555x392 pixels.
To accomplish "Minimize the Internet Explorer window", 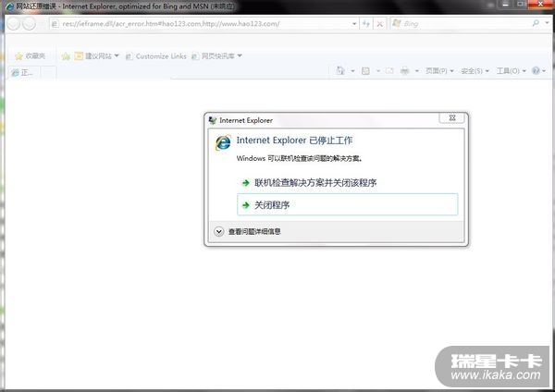I will pyautogui.click(x=506, y=4).
